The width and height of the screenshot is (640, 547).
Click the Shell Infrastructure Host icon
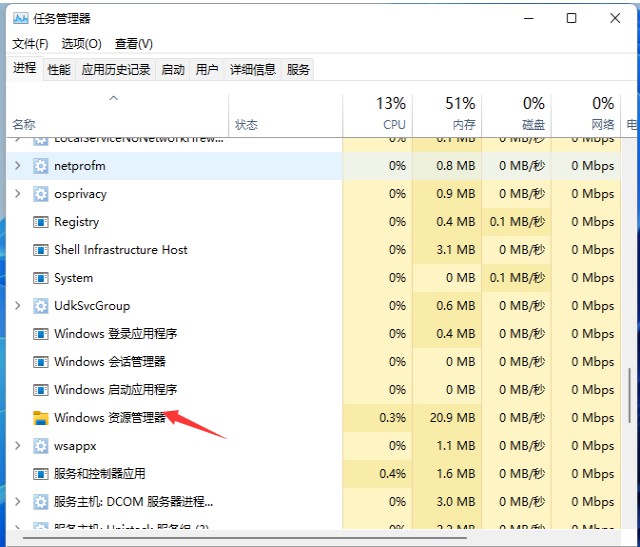tap(41, 250)
